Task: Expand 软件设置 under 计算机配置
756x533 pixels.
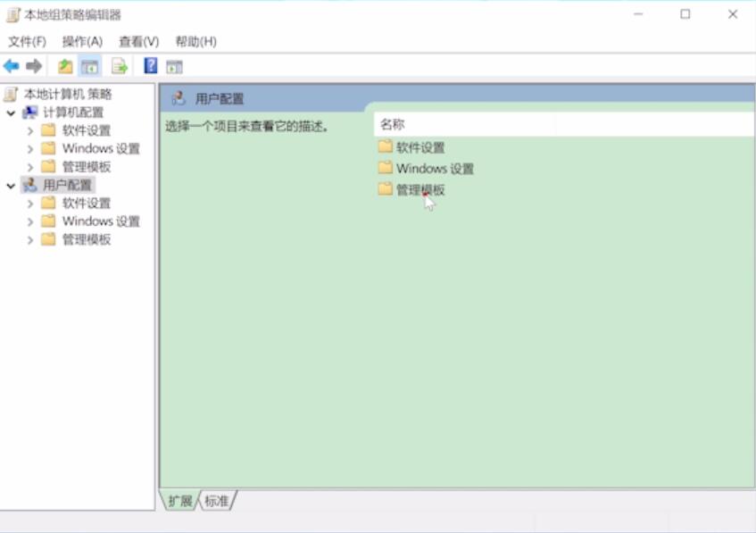Action: tap(29, 130)
